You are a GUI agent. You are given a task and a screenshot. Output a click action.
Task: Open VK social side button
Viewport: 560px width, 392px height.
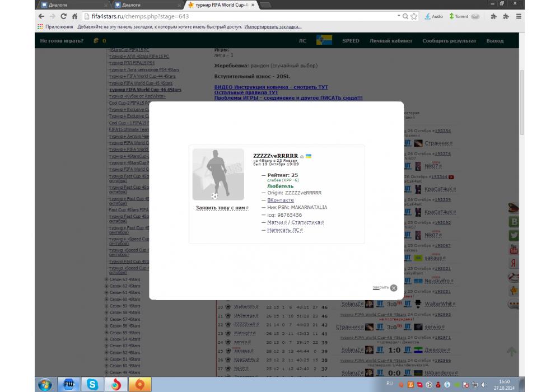click(514, 222)
